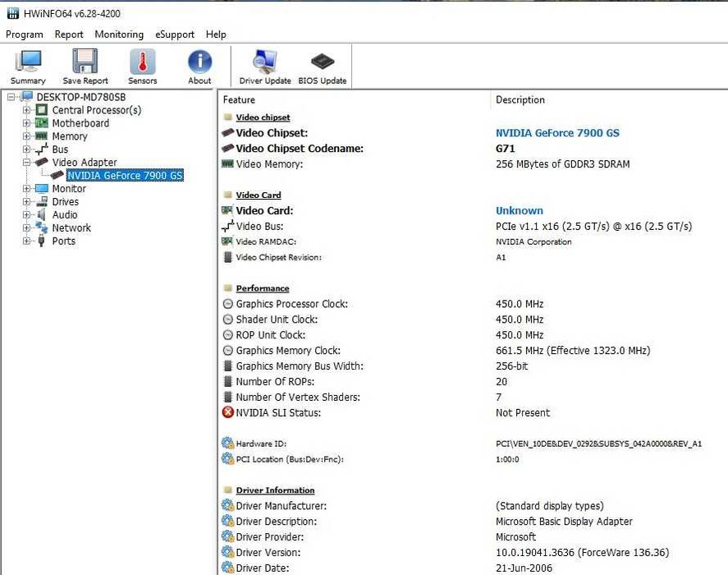
Task: Click the Driver Information section heading
Action: click(x=275, y=490)
